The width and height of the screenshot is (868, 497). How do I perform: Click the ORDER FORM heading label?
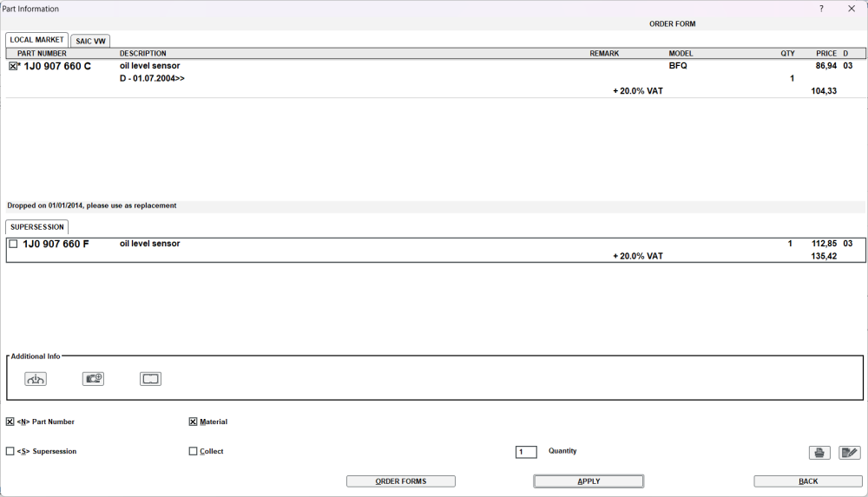[673, 23]
